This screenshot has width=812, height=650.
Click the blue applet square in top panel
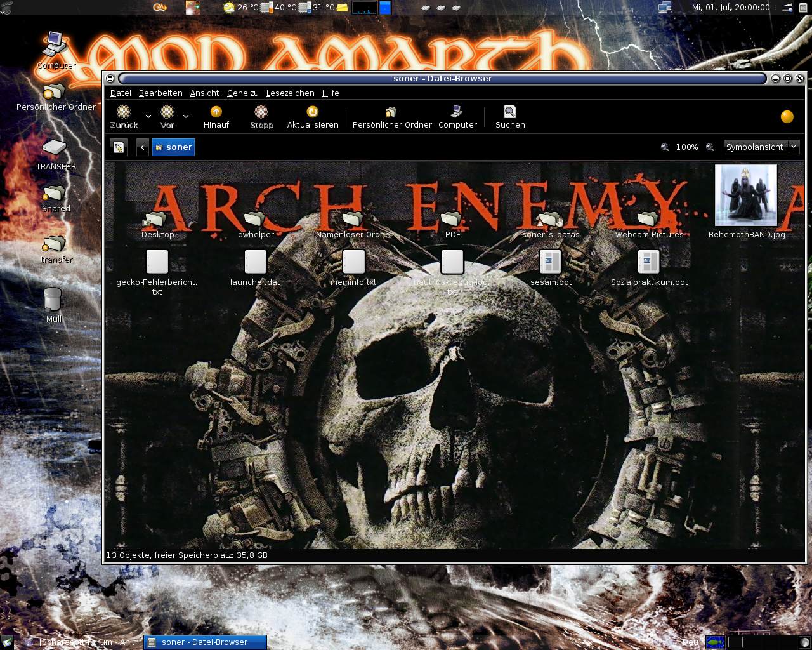tap(384, 8)
